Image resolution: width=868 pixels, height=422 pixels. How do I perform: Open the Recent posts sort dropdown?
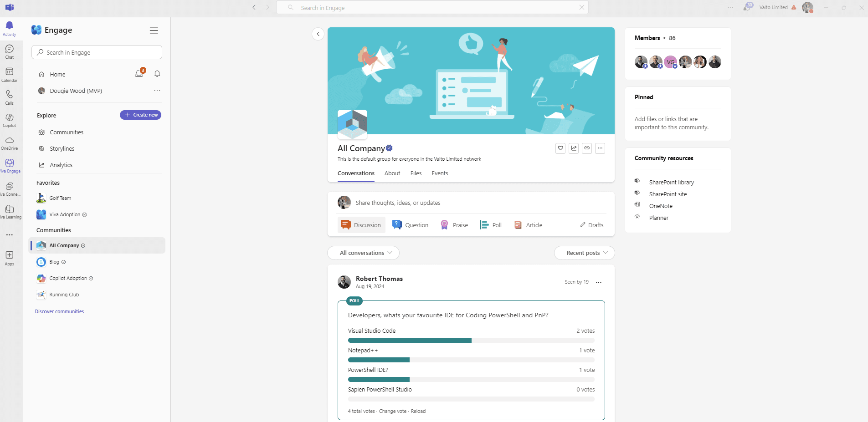coord(584,253)
